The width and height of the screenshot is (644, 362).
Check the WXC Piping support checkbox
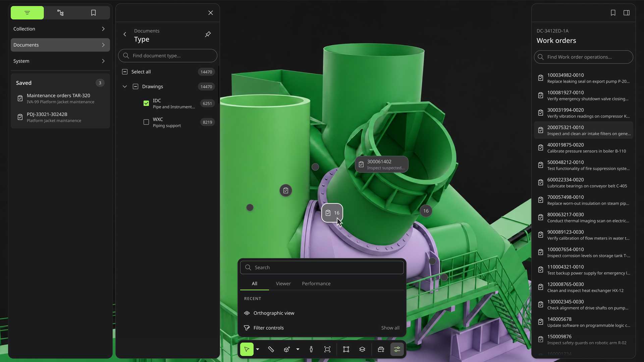coord(146,122)
